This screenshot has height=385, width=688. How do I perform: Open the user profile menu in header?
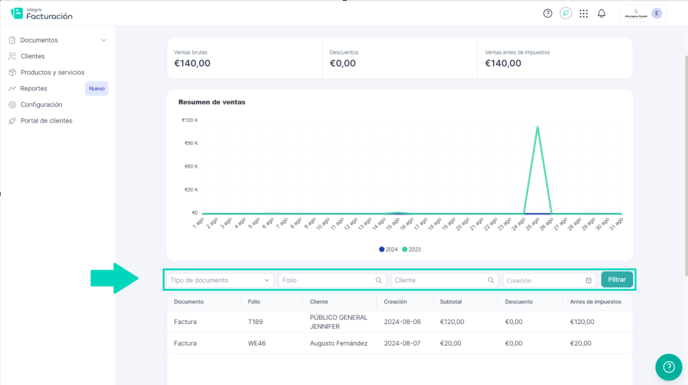pos(643,14)
